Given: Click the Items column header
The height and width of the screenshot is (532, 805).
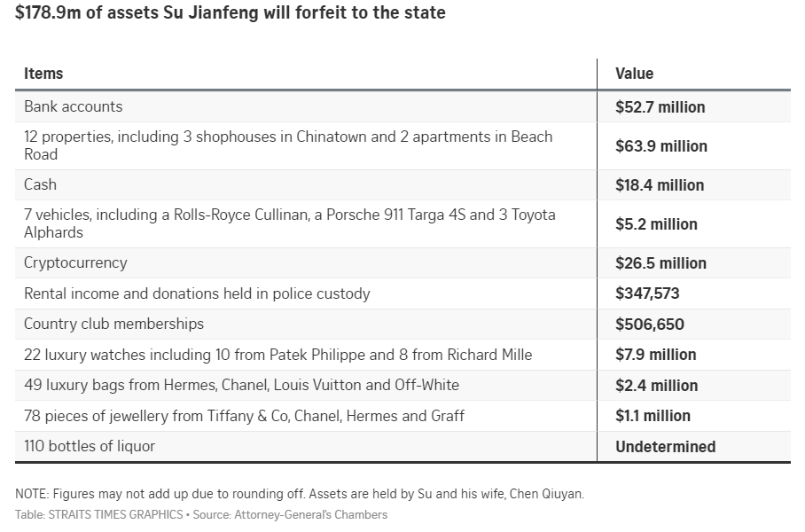Looking at the screenshot, I should click(x=43, y=74).
